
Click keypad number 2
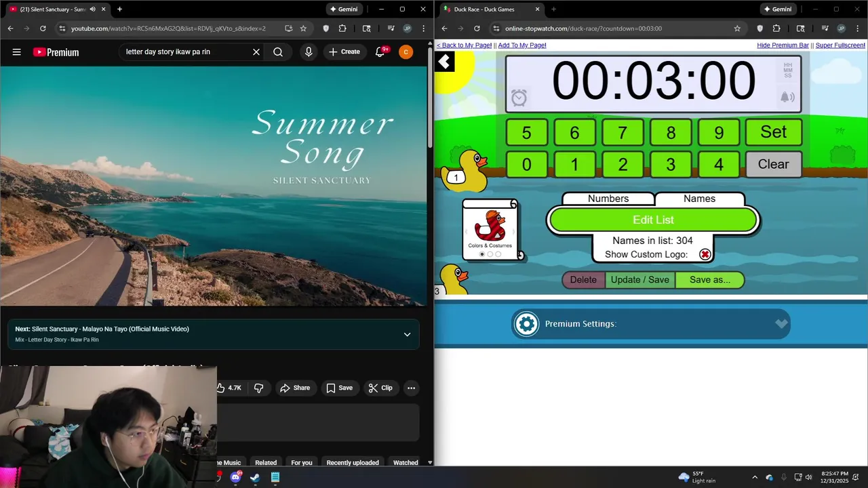(x=623, y=164)
